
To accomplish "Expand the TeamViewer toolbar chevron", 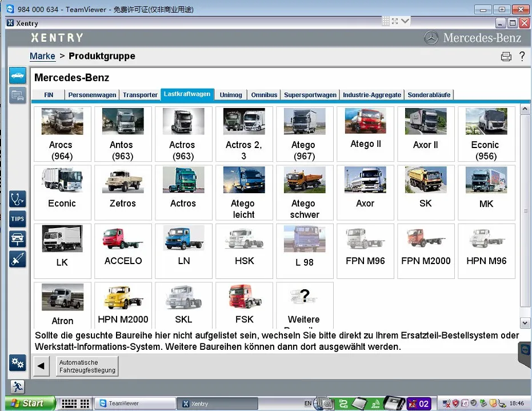I will (x=405, y=21).
